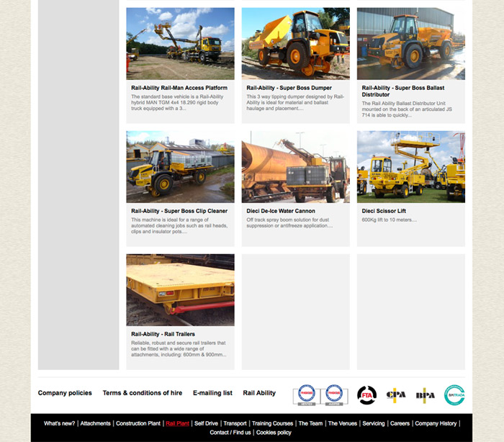Open the Rail-Man Access Platform photo
Viewport: 504px width, 442px height.
[180, 44]
